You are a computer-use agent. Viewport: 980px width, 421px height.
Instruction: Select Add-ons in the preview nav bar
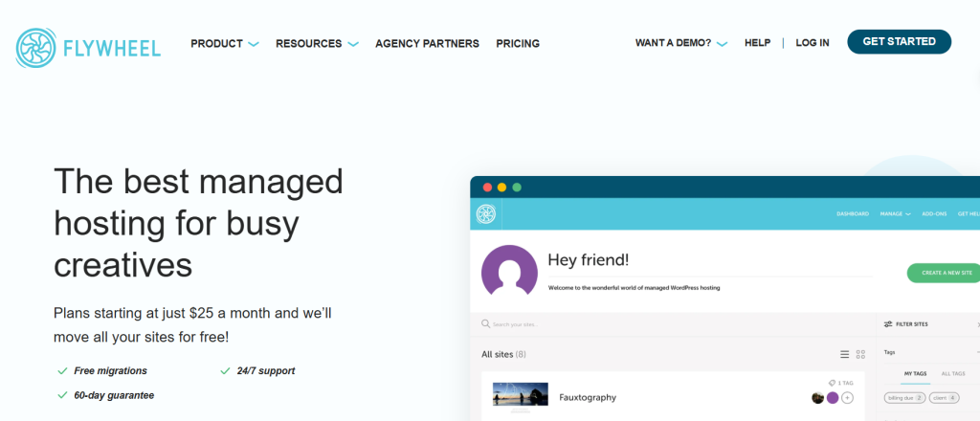click(934, 214)
